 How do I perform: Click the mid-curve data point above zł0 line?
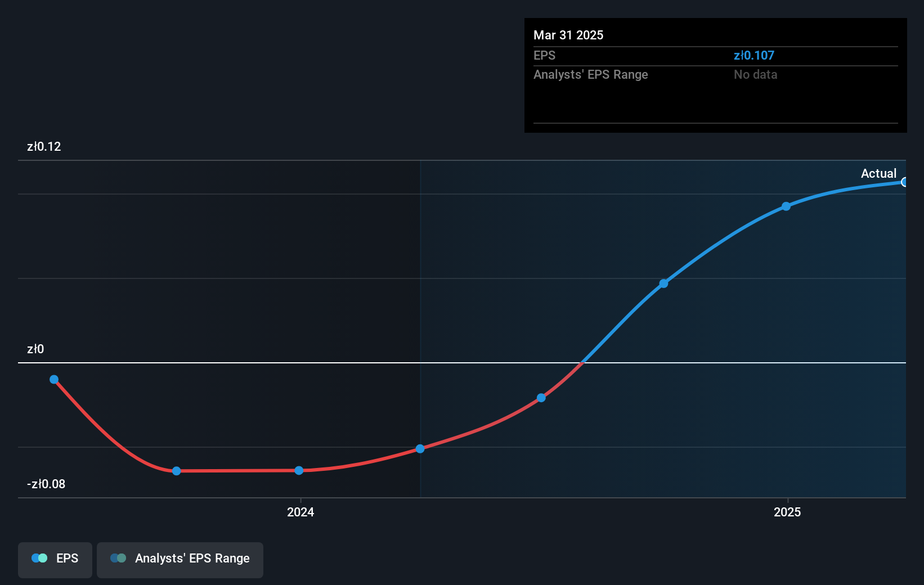(x=664, y=283)
